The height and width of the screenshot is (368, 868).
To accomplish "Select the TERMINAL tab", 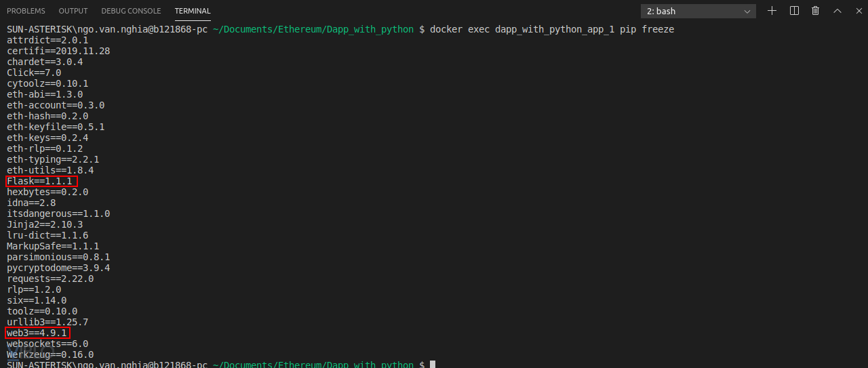I will (x=193, y=11).
